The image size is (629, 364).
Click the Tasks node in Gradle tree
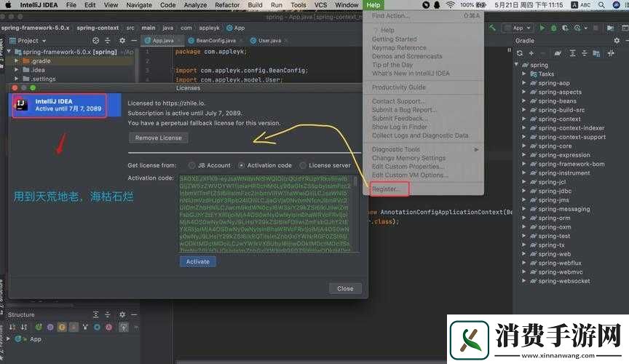[546, 74]
